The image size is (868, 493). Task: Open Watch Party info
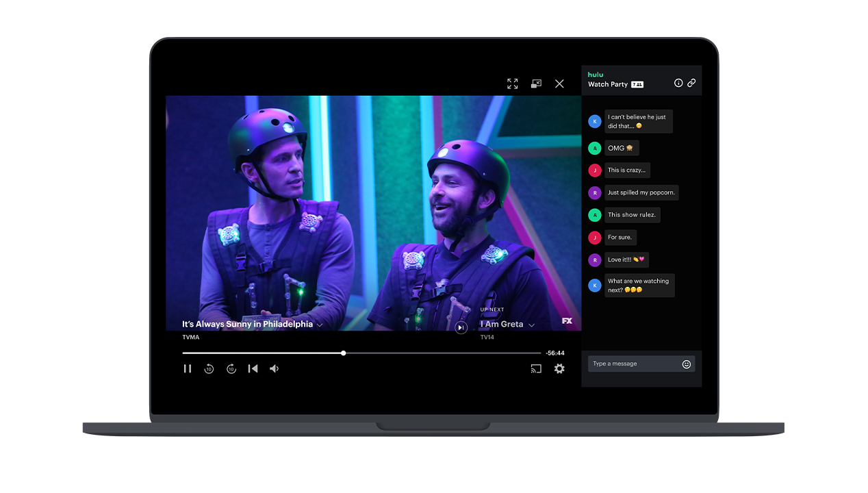click(678, 83)
